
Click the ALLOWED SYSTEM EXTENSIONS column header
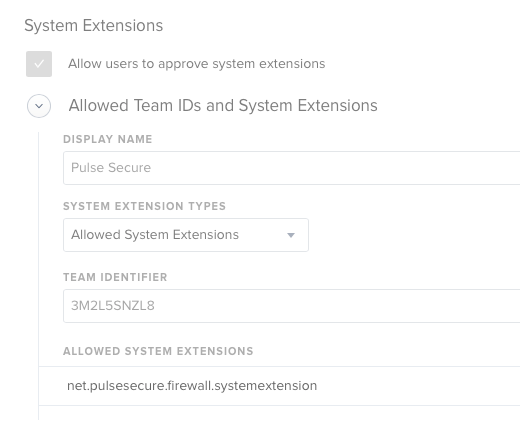point(158,351)
